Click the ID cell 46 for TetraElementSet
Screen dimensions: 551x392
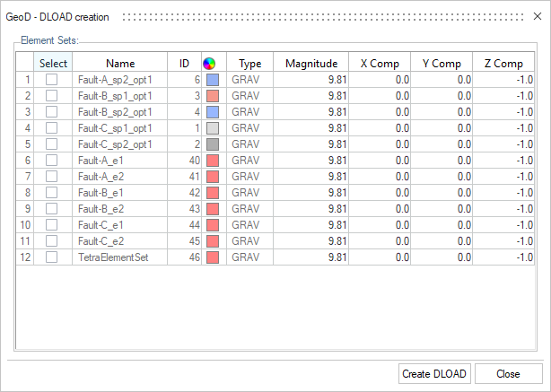(x=185, y=257)
